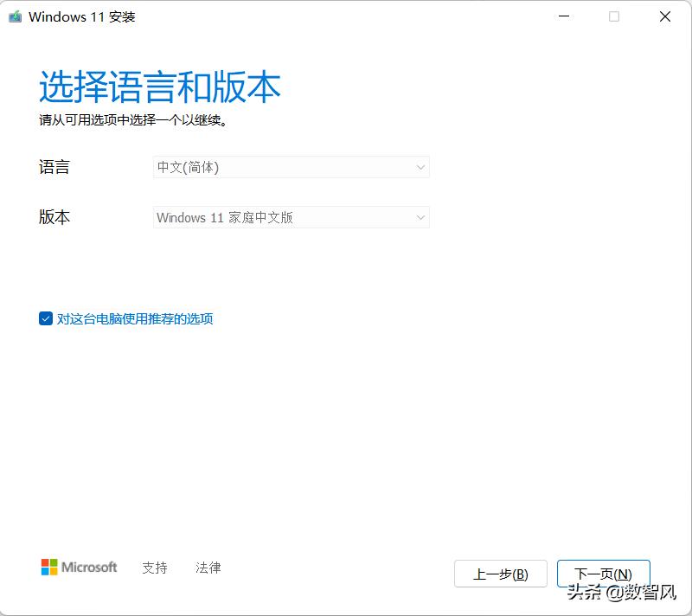
Task: Go back with the 上一步 button
Action: coord(500,574)
